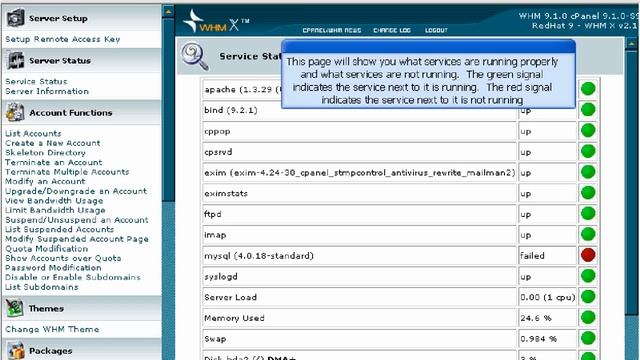
Task: Open View Bandwidth Usage link
Action: pyautogui.click(x=54, y=200)
